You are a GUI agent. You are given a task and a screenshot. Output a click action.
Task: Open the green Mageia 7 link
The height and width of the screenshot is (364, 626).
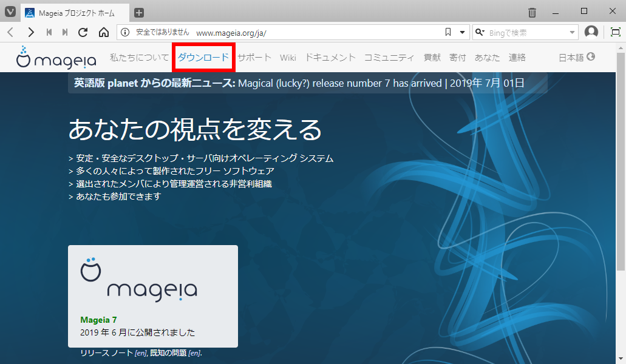coord(98,320)
